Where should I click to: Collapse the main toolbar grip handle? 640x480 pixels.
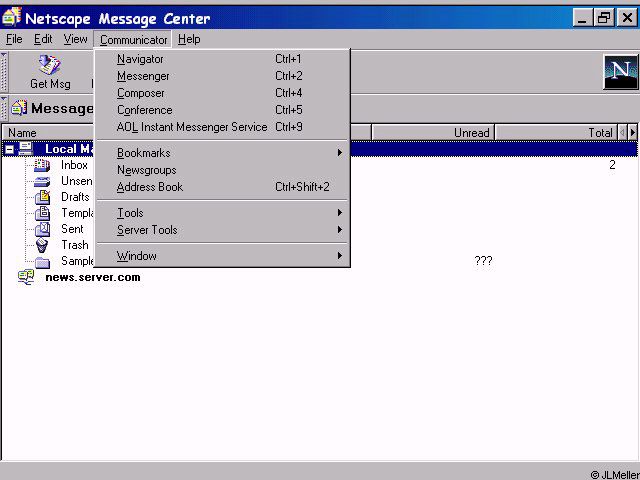click(x=4, y=72)
